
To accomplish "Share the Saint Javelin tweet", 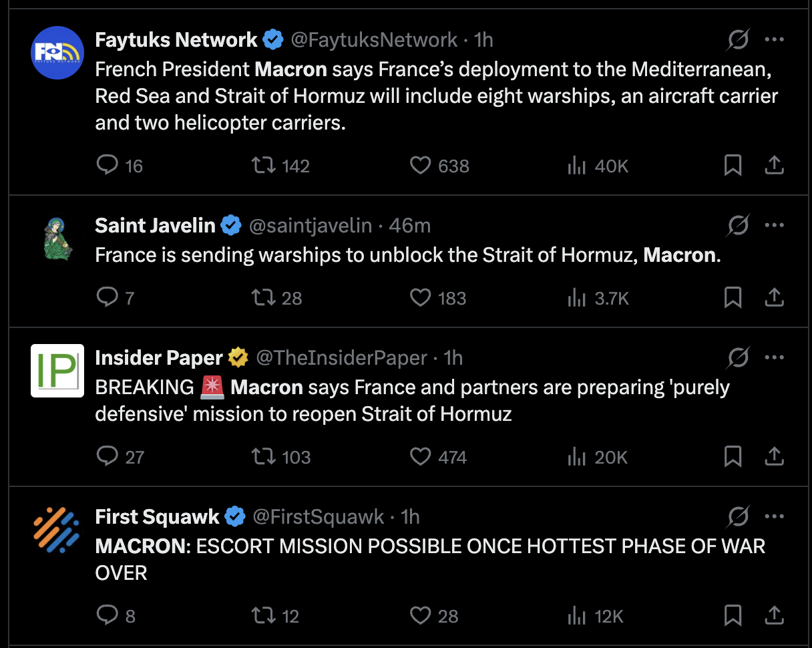I will [773, 297].
